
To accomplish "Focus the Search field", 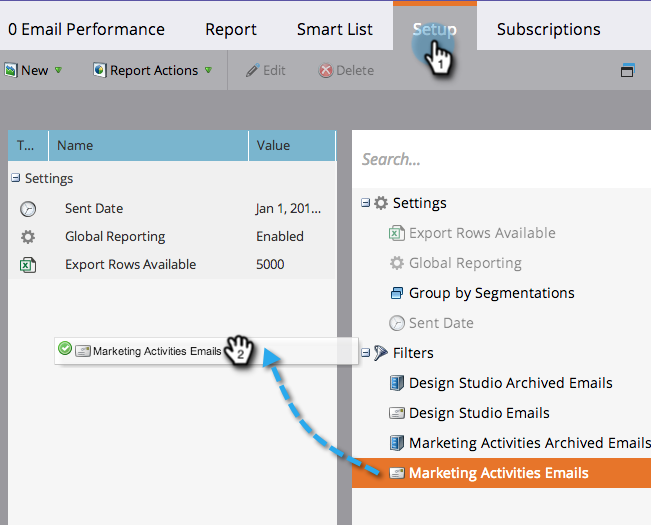I will coord(500,159).
